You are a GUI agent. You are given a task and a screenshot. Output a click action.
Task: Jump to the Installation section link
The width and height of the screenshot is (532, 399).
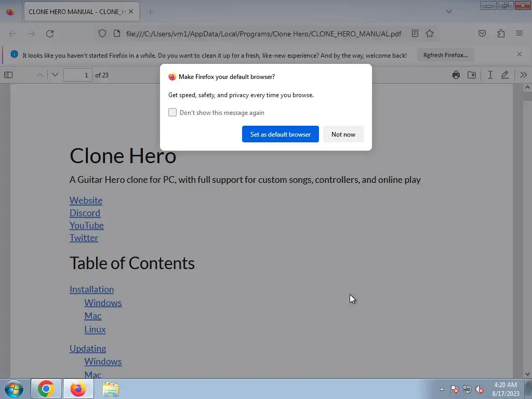tap(91, 289)
